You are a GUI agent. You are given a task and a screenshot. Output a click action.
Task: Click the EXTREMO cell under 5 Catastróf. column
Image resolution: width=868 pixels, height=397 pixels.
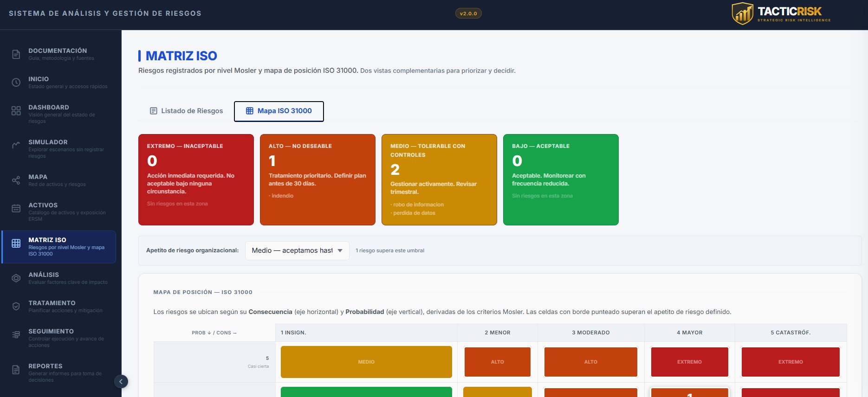click(x=790, y=362)
